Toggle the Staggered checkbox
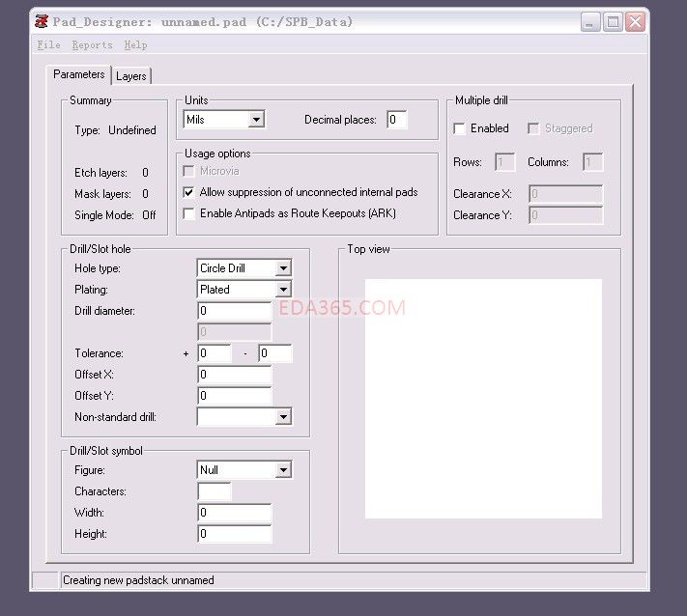Image resolution: width=687 pixels, height=616 pixels. point(533,128)
